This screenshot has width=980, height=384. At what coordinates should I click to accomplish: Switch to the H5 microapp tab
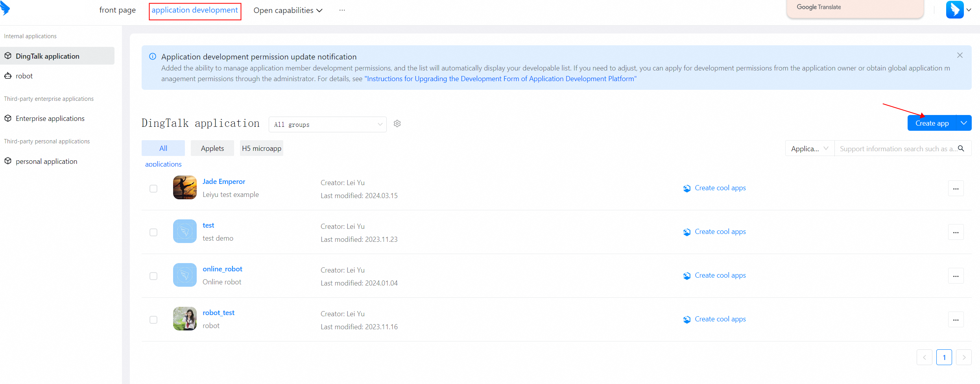[x=262, y=148]
